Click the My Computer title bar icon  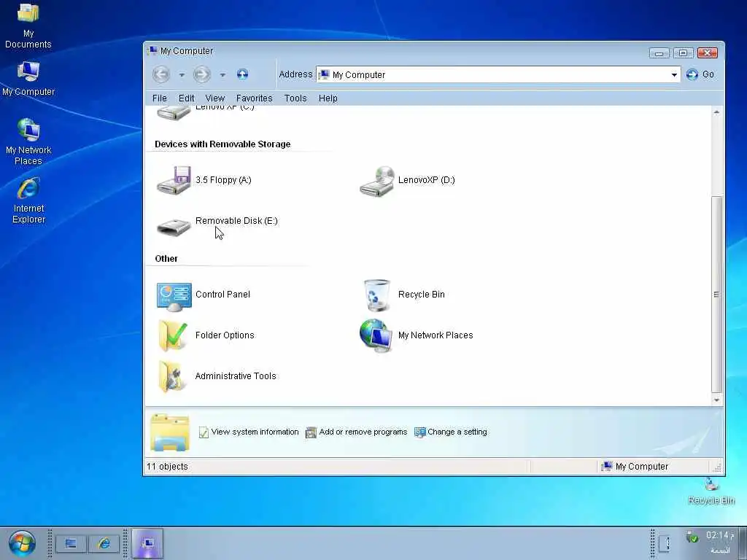152,50
